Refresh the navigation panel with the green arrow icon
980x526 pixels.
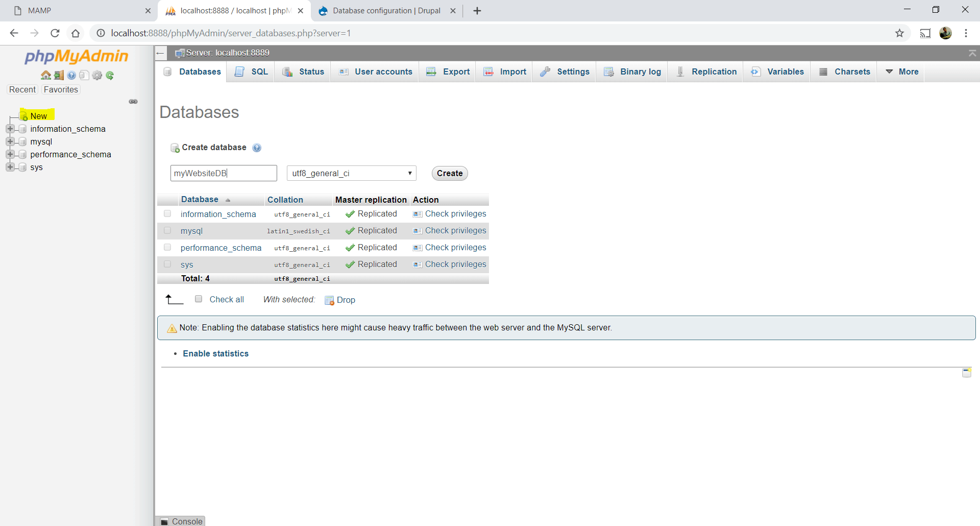click(x=110, y=75)
